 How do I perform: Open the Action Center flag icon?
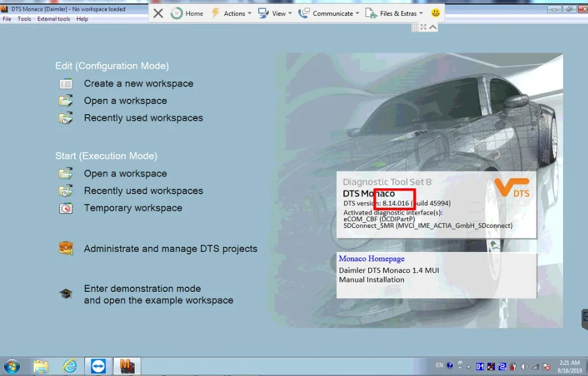click(x=547, y=367)
